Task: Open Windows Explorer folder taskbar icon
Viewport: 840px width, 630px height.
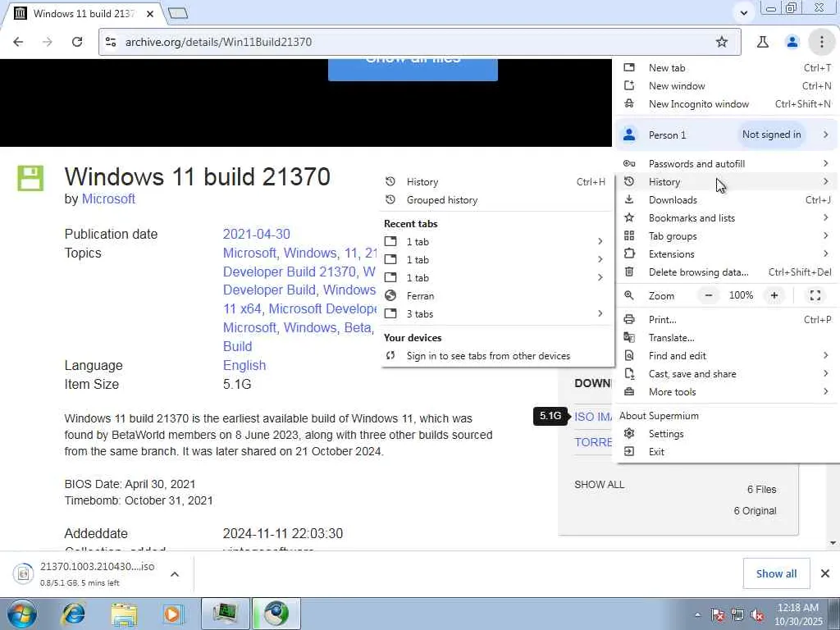Action: tap(124, 614)
